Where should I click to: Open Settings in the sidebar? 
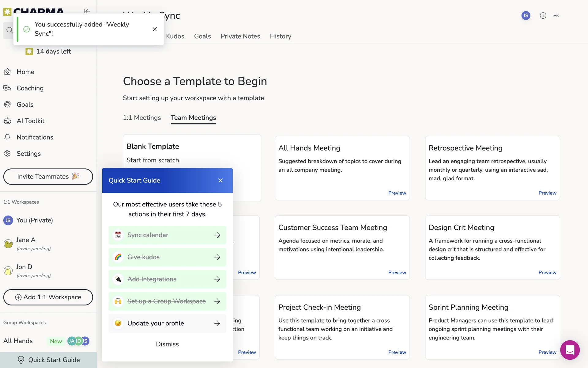28,154
